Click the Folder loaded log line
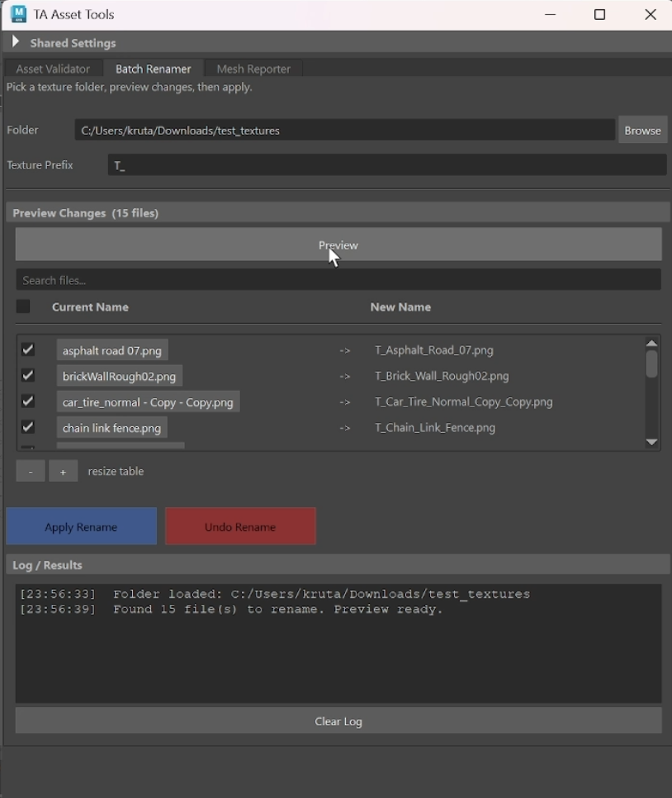Screen dimensions: 672x798 pos(275,594)
